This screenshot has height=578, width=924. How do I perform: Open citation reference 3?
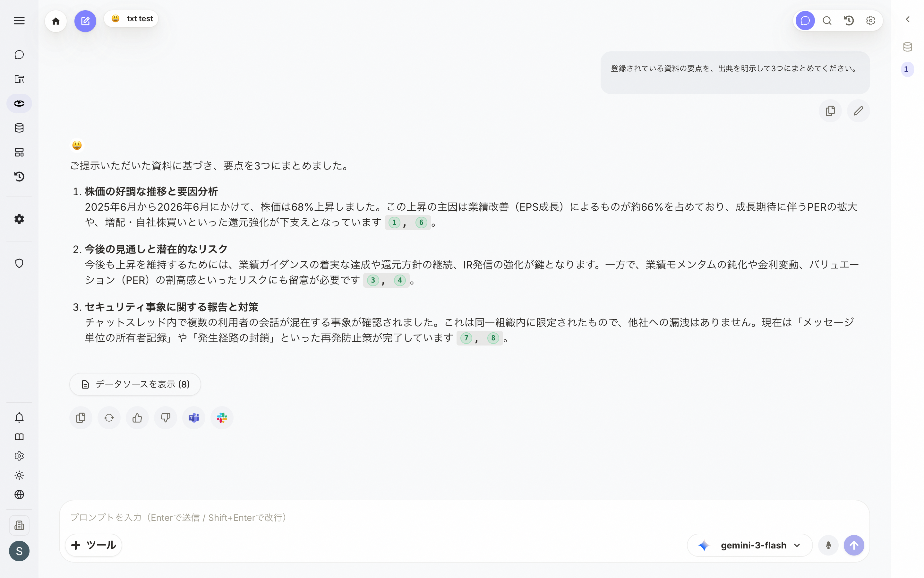(373, 280)
